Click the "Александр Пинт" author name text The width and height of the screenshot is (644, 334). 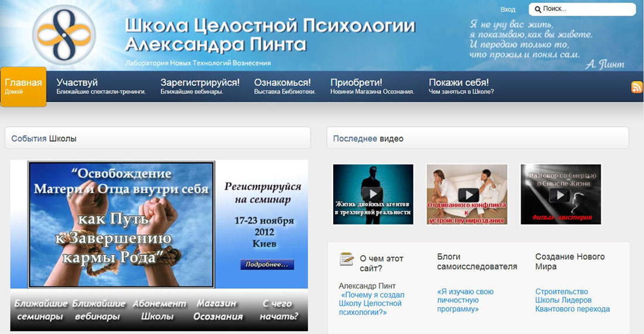tap(367, 286)
